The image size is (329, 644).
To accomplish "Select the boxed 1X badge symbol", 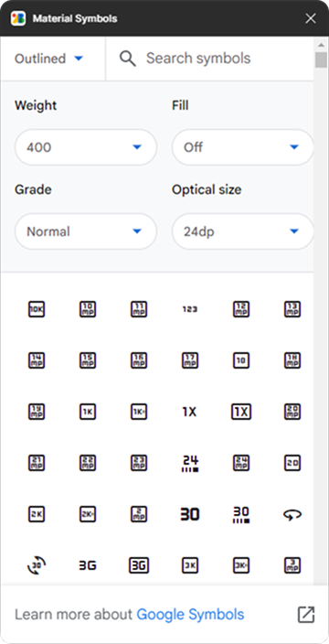I will pyautogui.click(x=240, y=412).
